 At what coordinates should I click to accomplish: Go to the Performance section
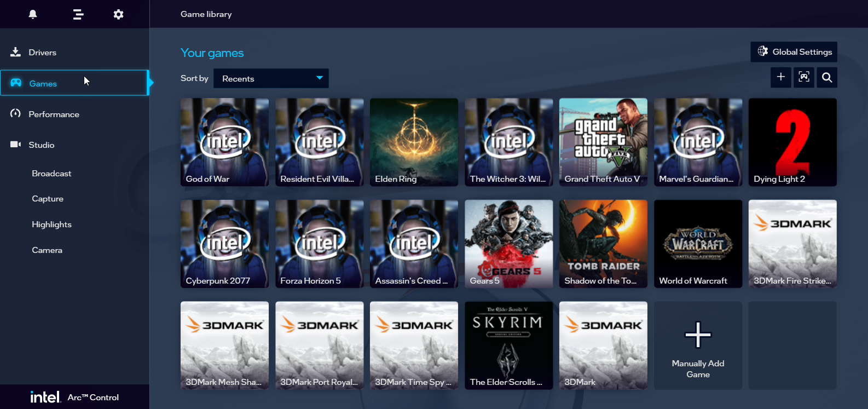(x=74, y=114)
